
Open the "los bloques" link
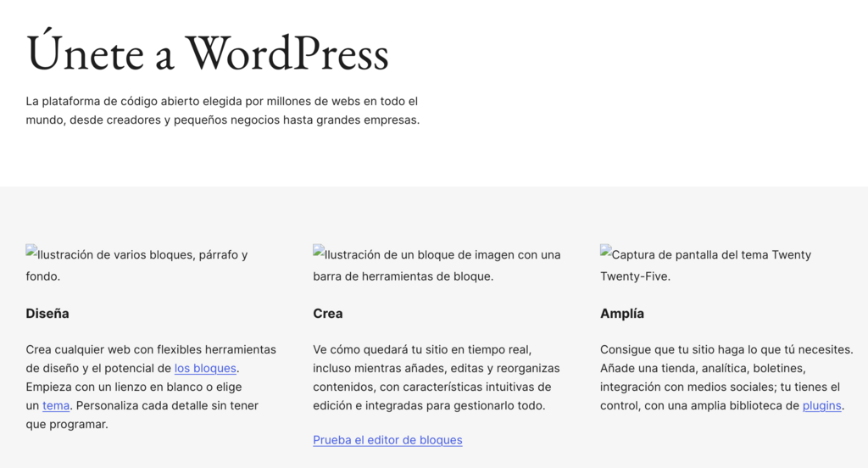(x=205, y=368)
